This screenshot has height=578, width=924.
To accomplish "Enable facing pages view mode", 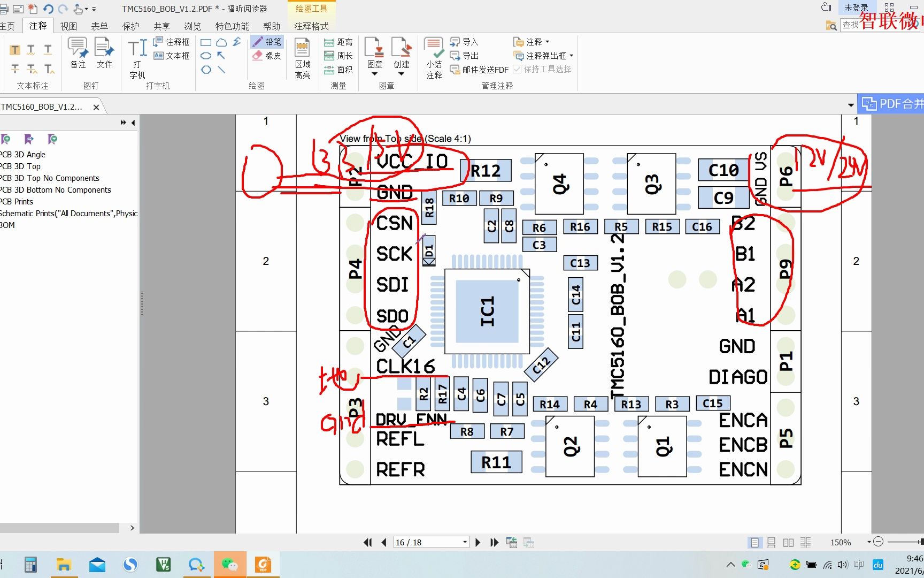I will click(788, 542).
